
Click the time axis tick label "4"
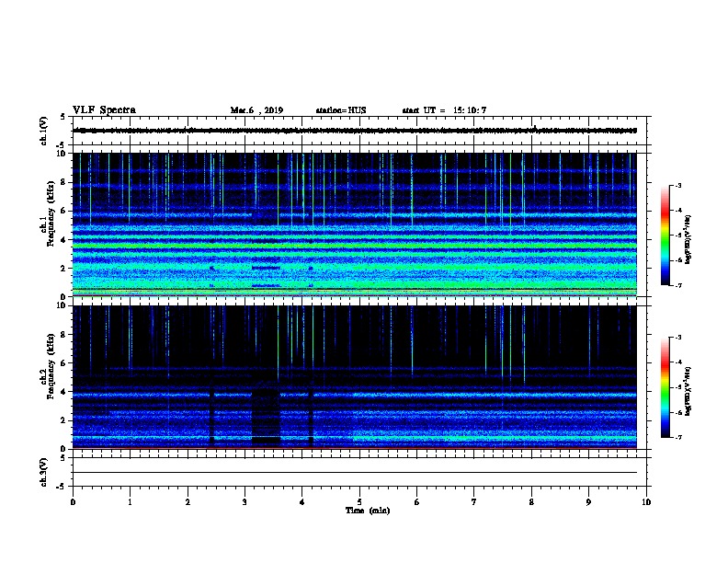tap(302, 502)
